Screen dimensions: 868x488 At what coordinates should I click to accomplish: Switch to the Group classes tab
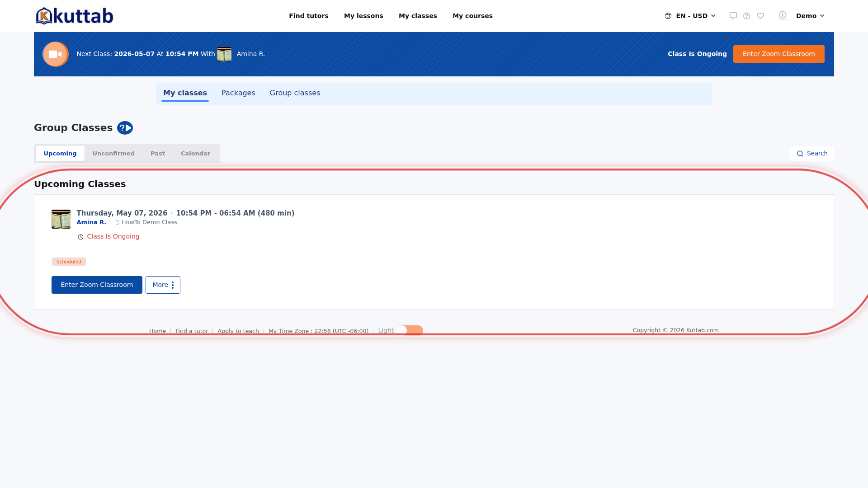295,93
